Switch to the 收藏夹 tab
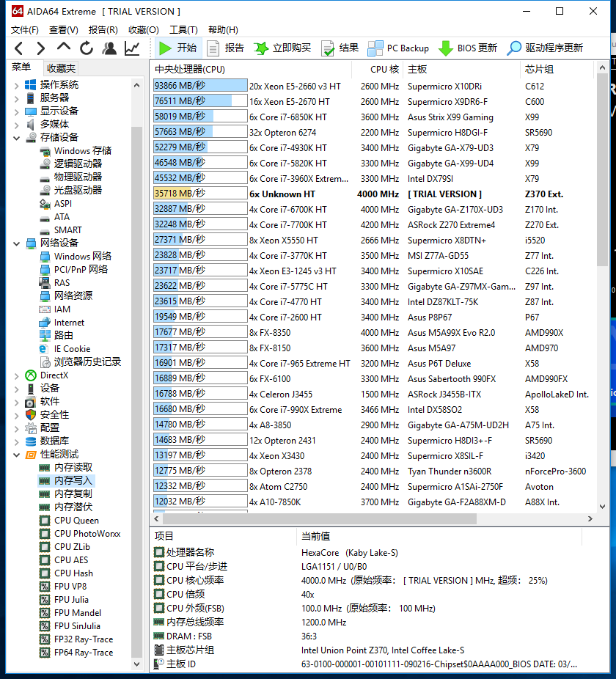The height and width of the screenshot is (679, 616). click(x=61, y=68)
